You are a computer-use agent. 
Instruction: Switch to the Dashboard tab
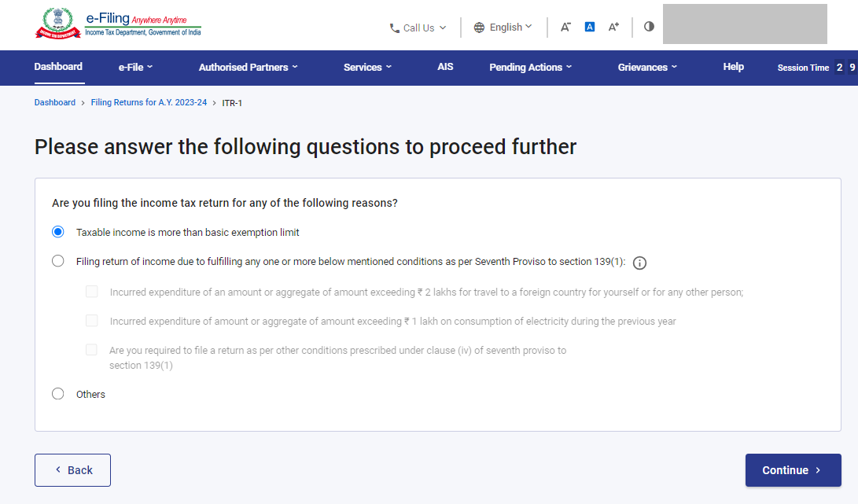point(58,67)
